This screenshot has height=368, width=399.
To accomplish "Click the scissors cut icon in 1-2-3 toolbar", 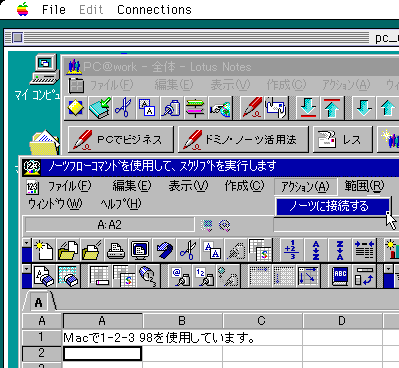I will pos(188,250).
